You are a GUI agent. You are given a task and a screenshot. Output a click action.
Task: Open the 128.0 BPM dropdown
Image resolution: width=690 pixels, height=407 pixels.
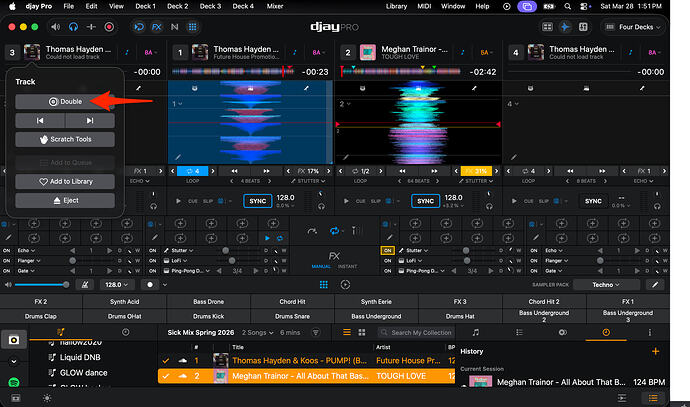click(x=116, y=285)
